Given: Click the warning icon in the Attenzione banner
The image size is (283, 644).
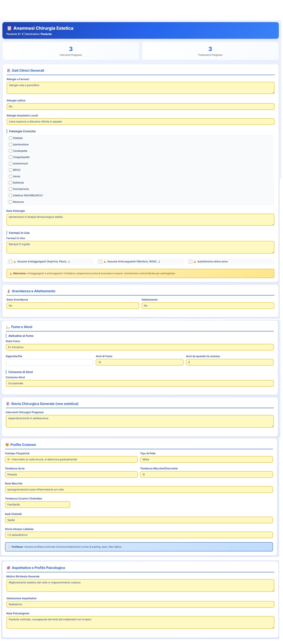Looking at the screenshot, I should (x=10, y=273).
